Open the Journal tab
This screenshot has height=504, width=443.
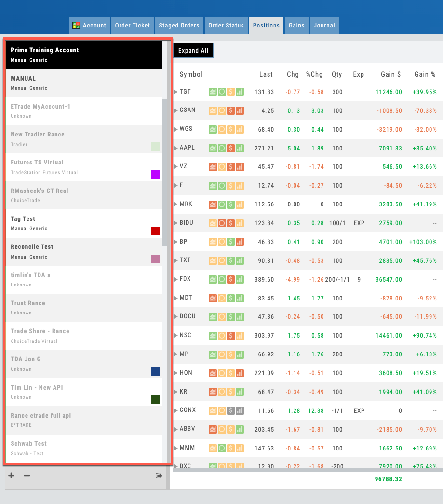click(x=324, y=26)
